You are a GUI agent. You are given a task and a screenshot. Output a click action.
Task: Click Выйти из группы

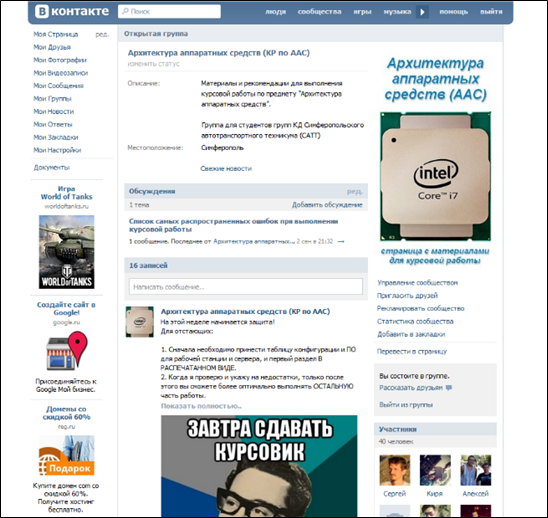406,405
